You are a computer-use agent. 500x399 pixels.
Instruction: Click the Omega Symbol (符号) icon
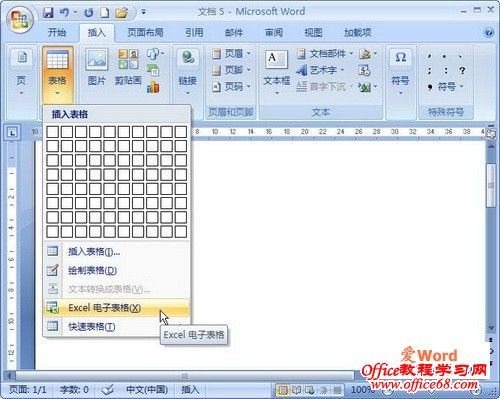(400, 58)
